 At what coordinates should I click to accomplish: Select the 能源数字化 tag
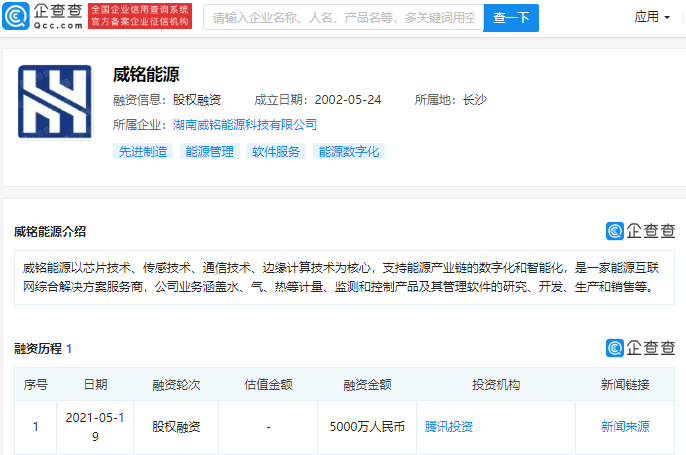[349, 151]
